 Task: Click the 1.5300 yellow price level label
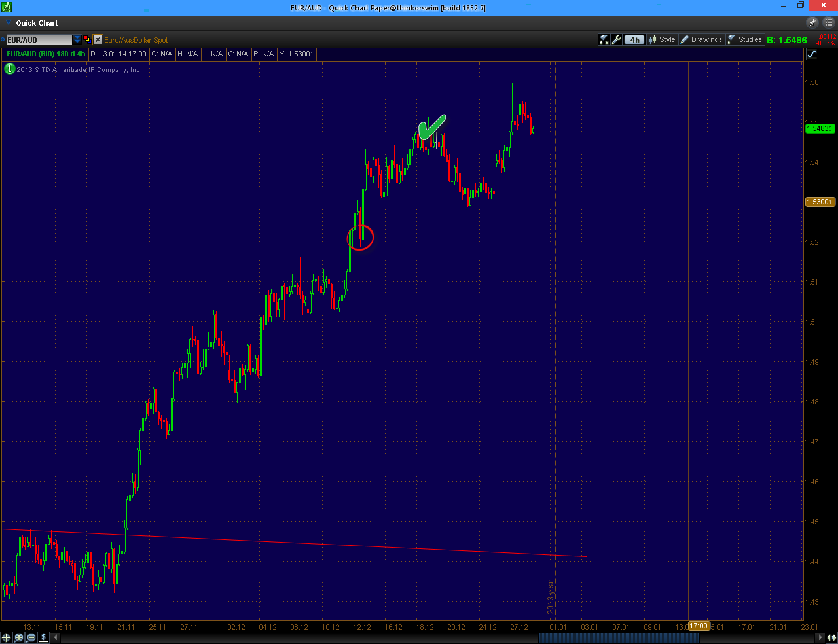[820, 202]
